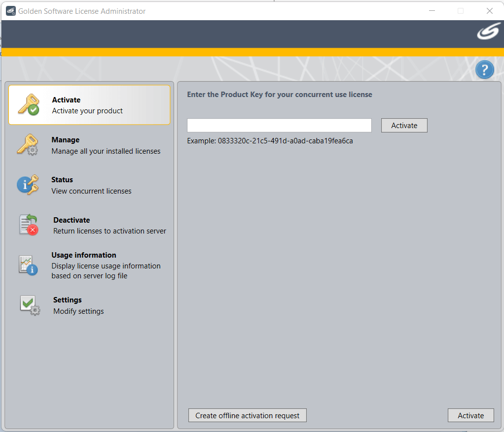Select the Activate key icon in sidebar
This screenshot has height=432, width=504.
(29, 104)
